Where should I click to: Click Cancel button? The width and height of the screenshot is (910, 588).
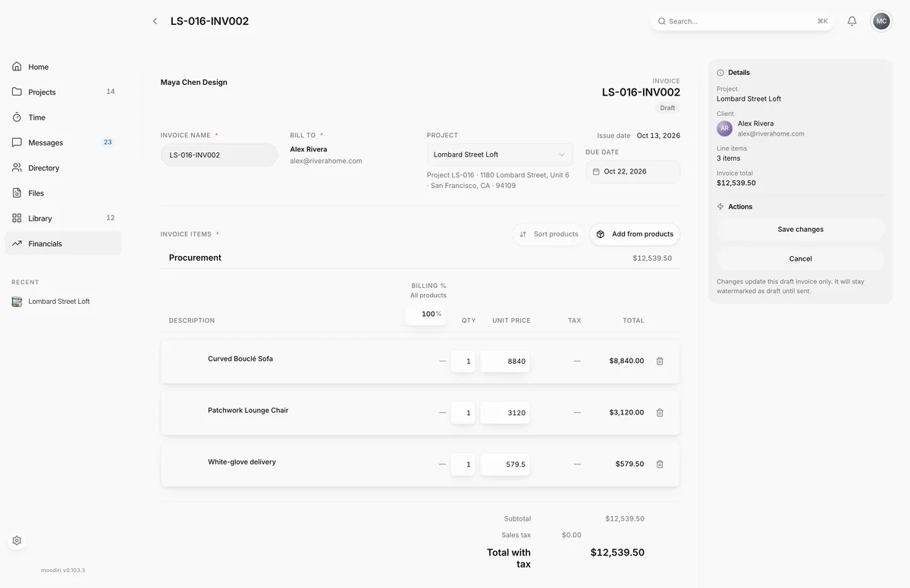point(800,259)
